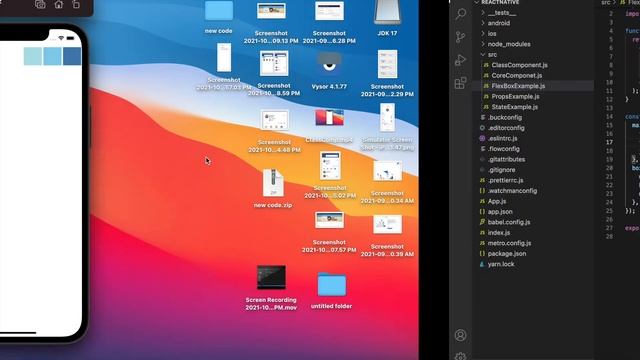This screenshot has width=640, height=360.
Task: Open yarn.lock in the Explorer
Action: [533, 264]
